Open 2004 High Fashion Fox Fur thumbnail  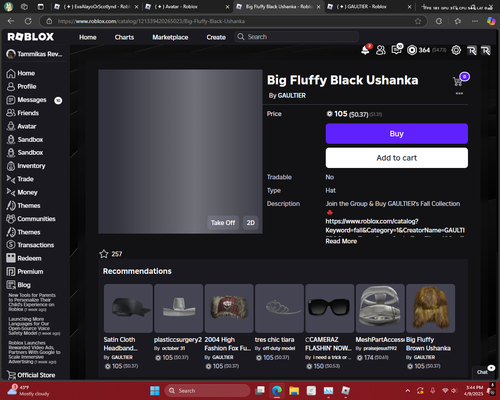[x=229, y=308]
